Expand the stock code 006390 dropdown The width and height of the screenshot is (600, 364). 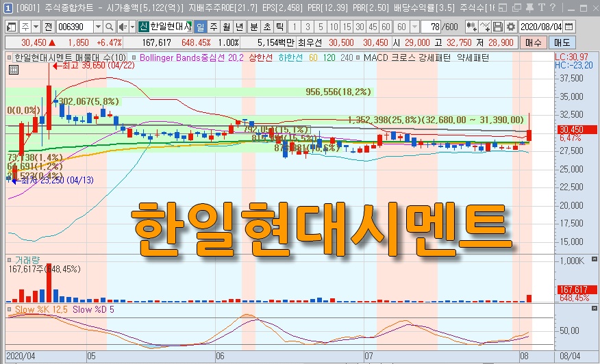(x=98, y=27)
